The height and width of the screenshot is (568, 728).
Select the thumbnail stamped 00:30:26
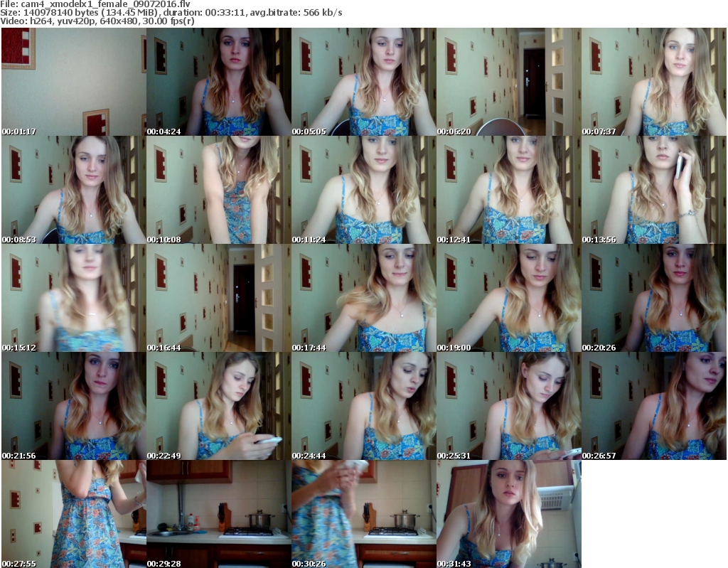tap(363, 514)
